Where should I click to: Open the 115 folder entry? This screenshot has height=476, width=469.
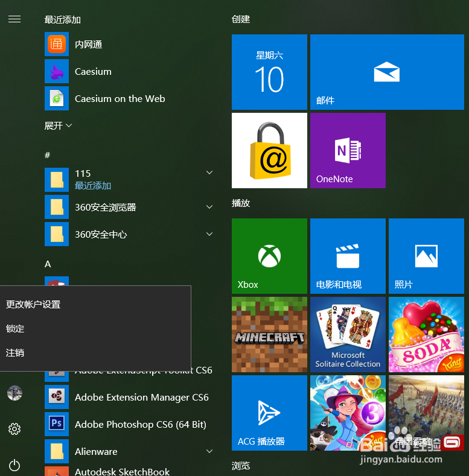pyautogui.click(x=129, y=180)
